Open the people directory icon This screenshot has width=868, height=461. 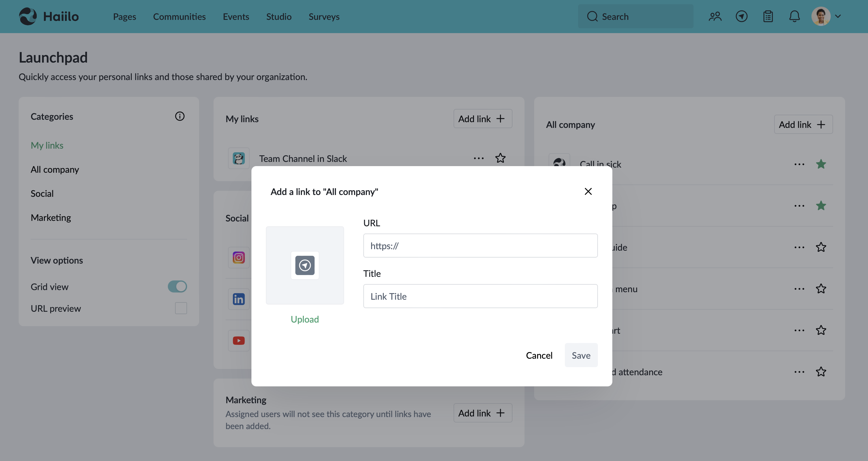[715, 16]
